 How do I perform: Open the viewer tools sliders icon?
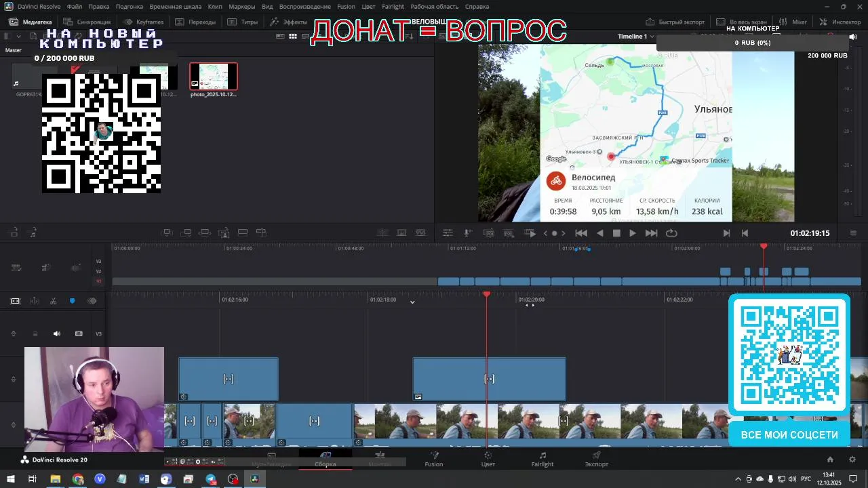pos(448,233)
